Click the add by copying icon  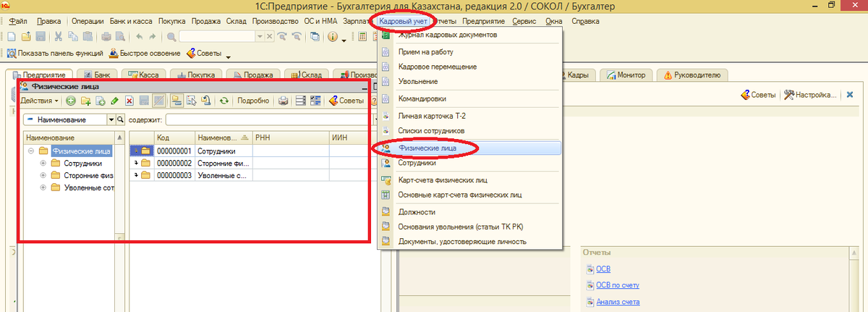[100, 101]
